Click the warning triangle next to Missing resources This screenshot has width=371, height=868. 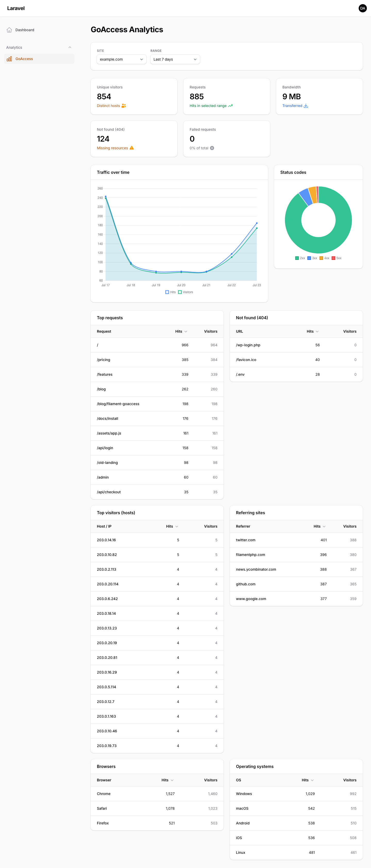[x=132, y=148]
